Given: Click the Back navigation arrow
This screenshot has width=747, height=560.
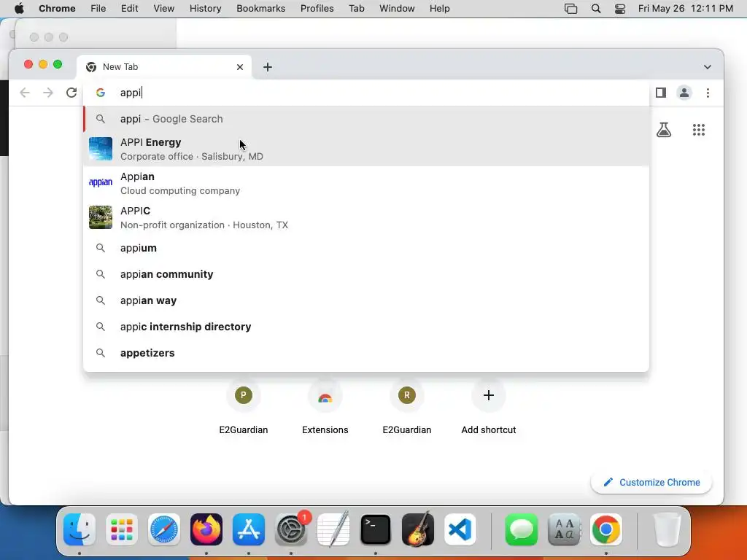Looking at the screenshot, I should coord(25,93).
